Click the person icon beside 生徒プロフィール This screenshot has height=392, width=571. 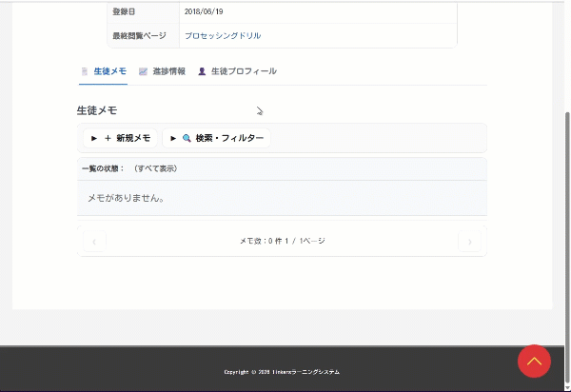pyautogui.click(x=202, y=71)
